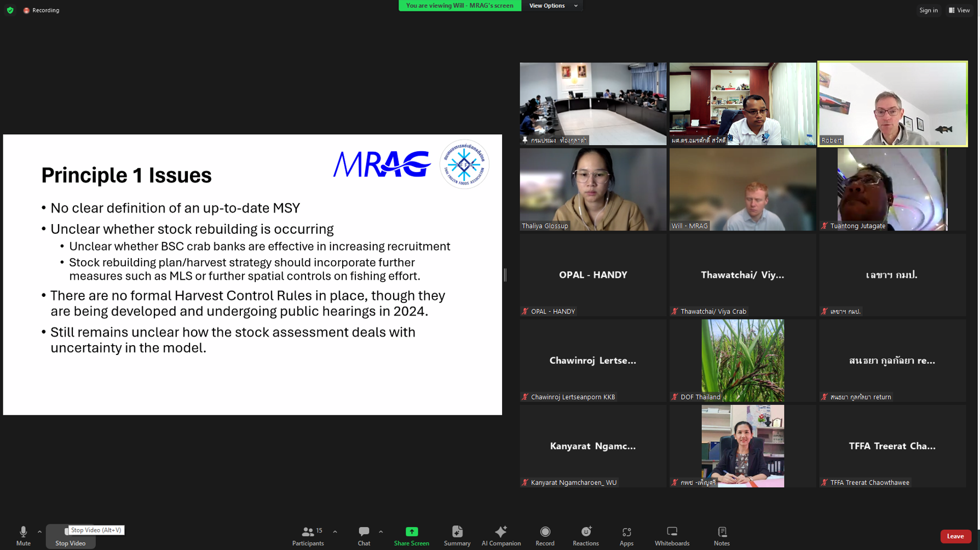This screenshot has width=980, height=550.
Task: Open Whiteboards
Action: [x=672, y=536]
